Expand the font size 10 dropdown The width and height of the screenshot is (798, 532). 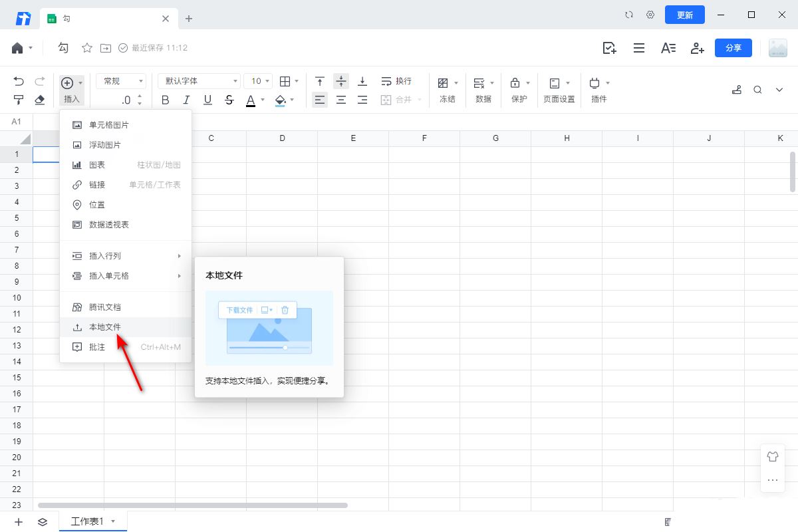(x=258, y=81)
